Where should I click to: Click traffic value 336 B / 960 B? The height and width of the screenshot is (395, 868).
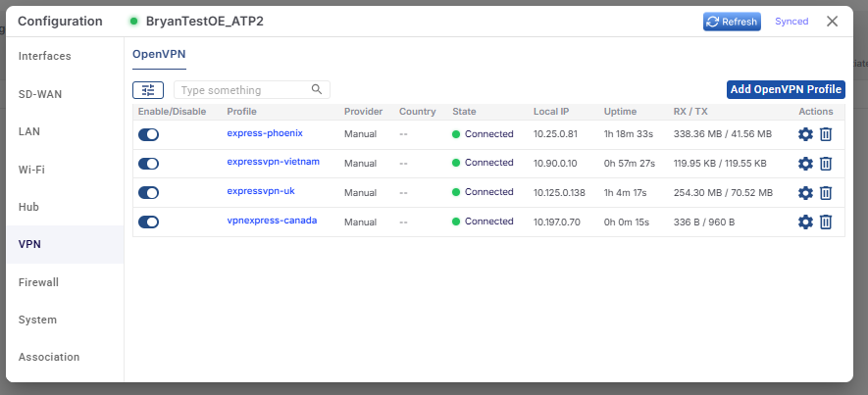point(704,222)
